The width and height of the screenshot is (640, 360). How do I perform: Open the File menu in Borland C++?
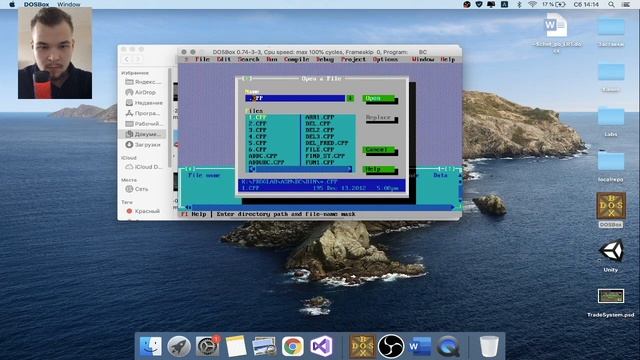(x=202, y=60)
